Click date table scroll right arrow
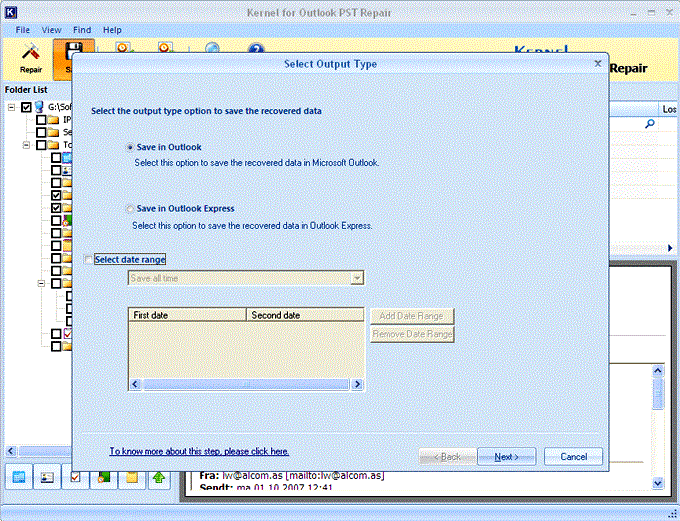The height and width of the screenshot is (521, 680). pyautogui.click(x=357, y=384)
